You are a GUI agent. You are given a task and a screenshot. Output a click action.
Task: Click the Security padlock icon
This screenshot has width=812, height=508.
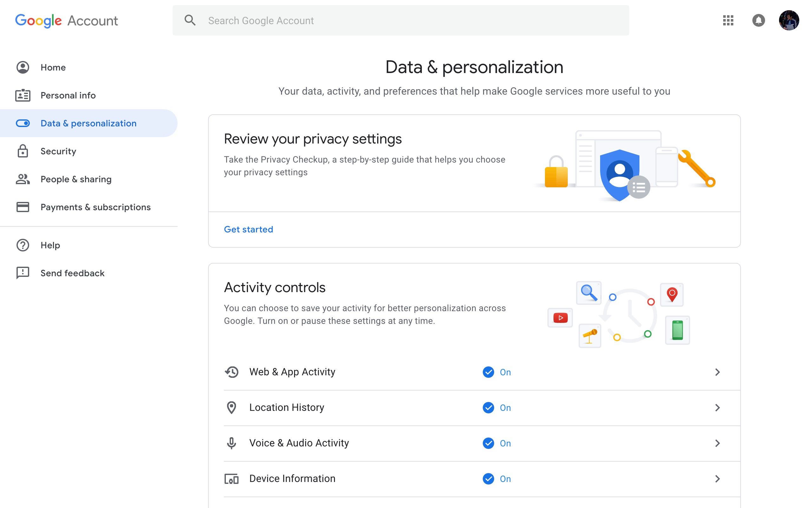point(23,151)
